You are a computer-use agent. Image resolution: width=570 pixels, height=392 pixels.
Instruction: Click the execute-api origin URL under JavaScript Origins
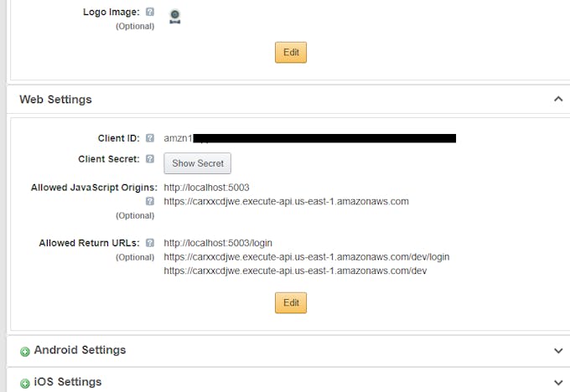[x=286, y=201]
